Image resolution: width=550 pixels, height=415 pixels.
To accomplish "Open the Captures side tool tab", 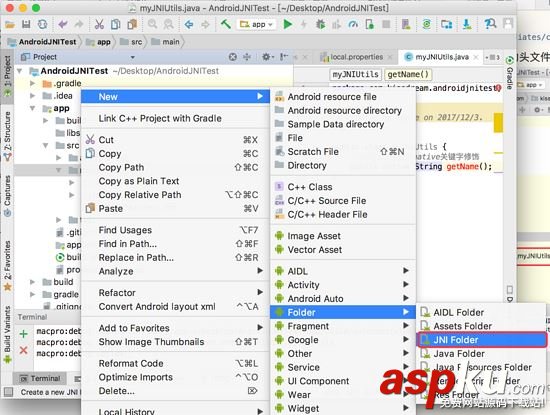I will pos(7,195).
